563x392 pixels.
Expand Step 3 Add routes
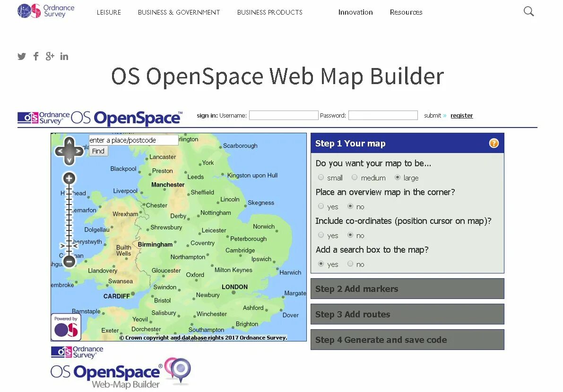click(407, 314)
